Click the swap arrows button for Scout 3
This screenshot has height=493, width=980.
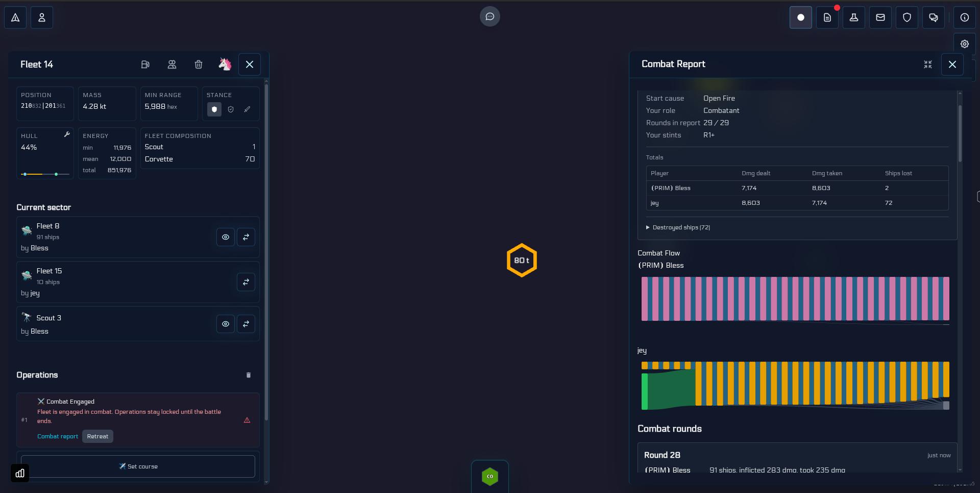[x=246, y=324]
